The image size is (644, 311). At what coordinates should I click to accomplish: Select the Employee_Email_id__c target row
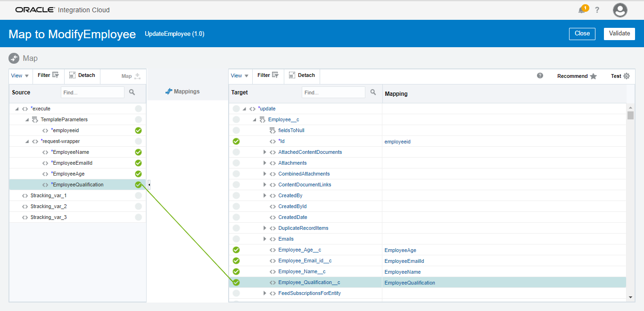coord(428,261)
